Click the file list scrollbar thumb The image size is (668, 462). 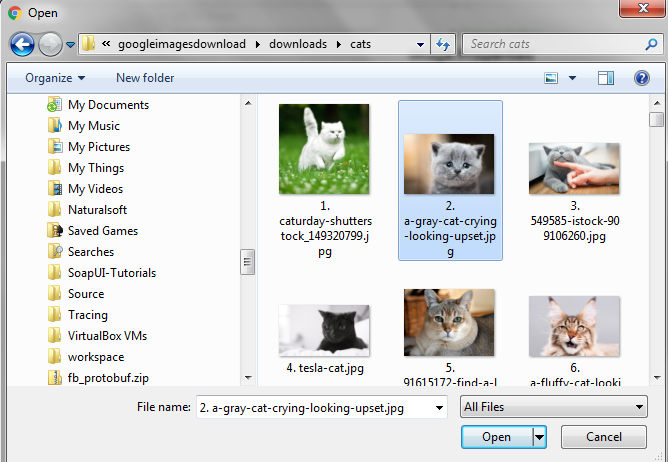coord(656,119)
